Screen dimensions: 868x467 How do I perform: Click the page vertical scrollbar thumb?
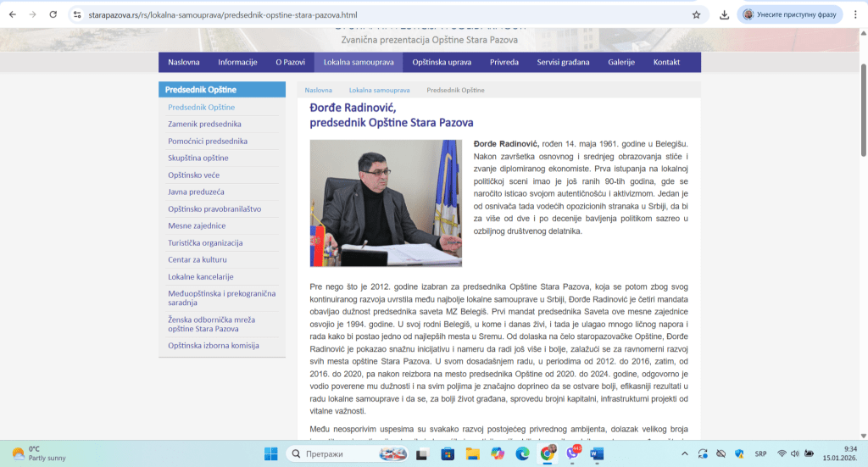pyautogui.click(x=863, y=109)
